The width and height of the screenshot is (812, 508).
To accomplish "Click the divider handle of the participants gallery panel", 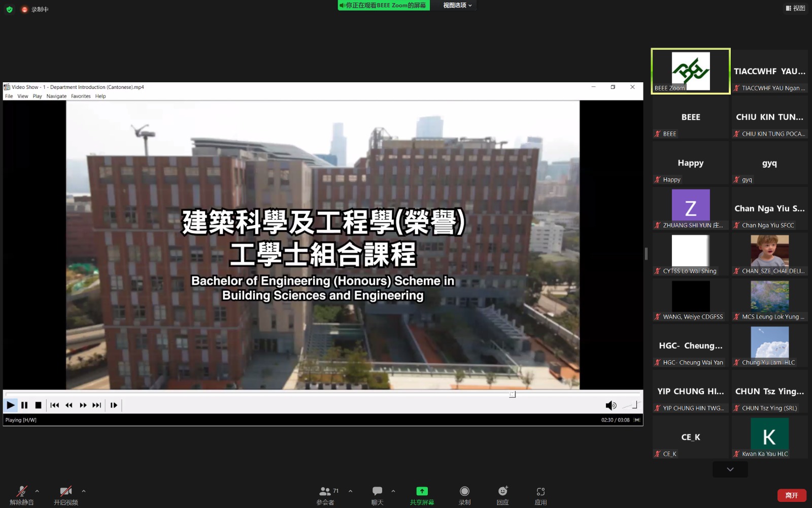I will 646,253.
